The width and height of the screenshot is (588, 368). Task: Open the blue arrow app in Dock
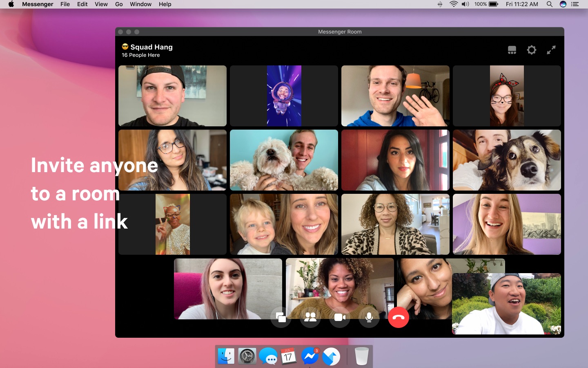coord(331,356)
